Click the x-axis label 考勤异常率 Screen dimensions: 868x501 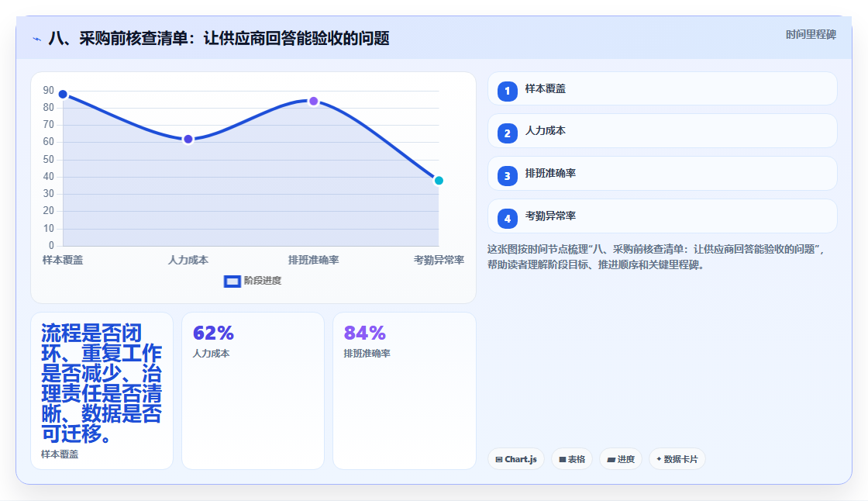[439, 261]
